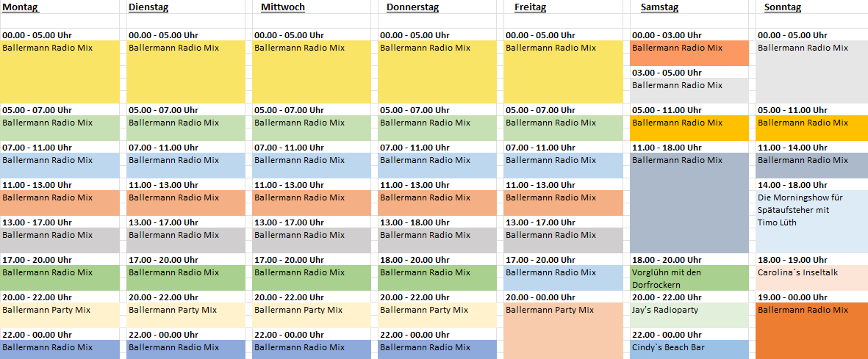Select the Donnerstag column header
Image resolution: width=868 pixels, height=359 pixels.
(x=412, y=7)
